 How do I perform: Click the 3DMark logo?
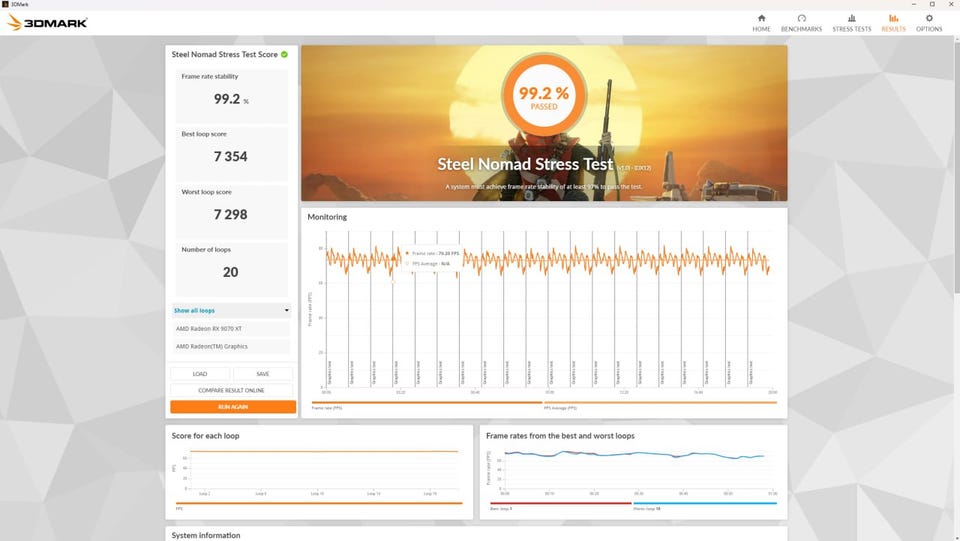point(47,23)
